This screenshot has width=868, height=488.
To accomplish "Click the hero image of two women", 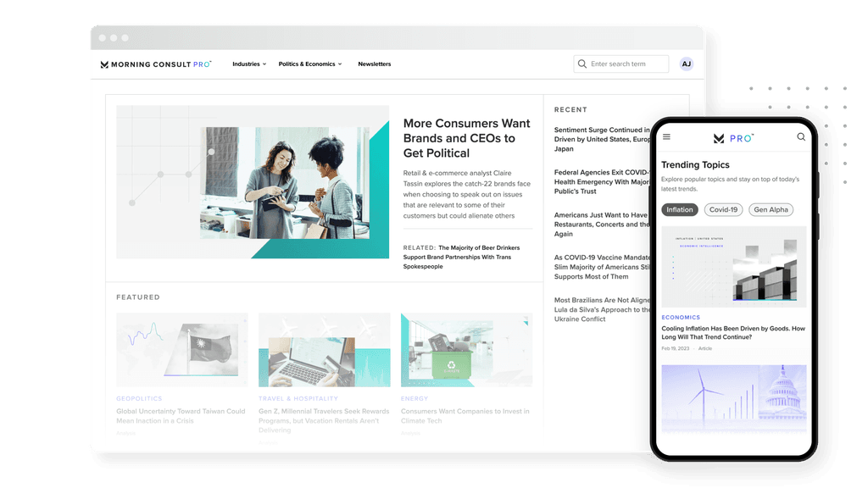I will pyautogui.click(x=284, y=182).
